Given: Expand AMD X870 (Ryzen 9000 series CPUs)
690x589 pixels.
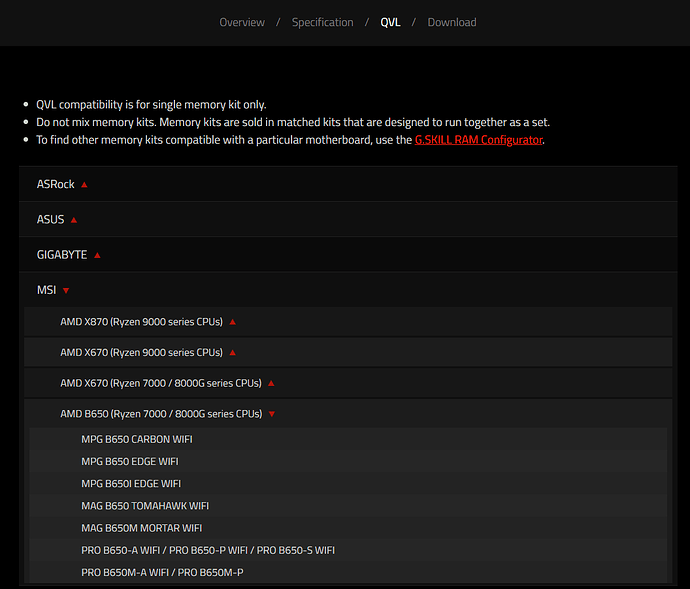Looking at the screenshot, I should (x=348, y=322).
